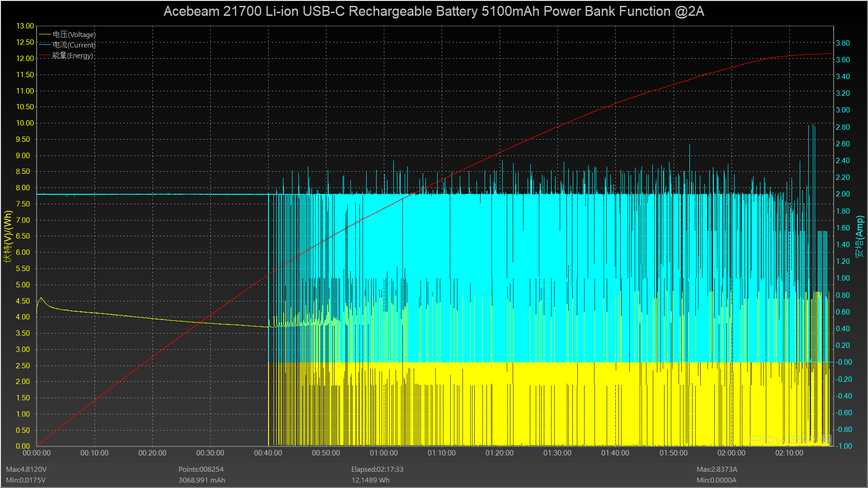868x488 pixels.
Task: Click the 00:40:00 time axis marker
Action: pos(268,453)
